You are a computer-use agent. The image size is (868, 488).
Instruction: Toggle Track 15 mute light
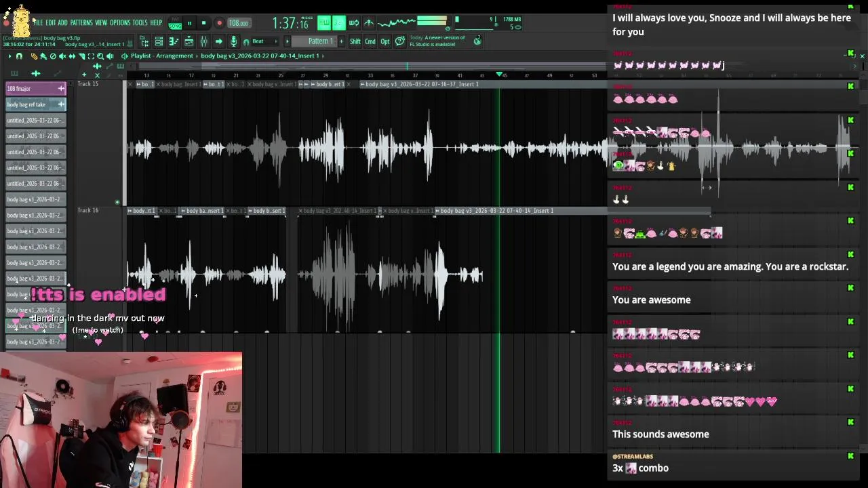pyautogui.click(x=117, y=202)
